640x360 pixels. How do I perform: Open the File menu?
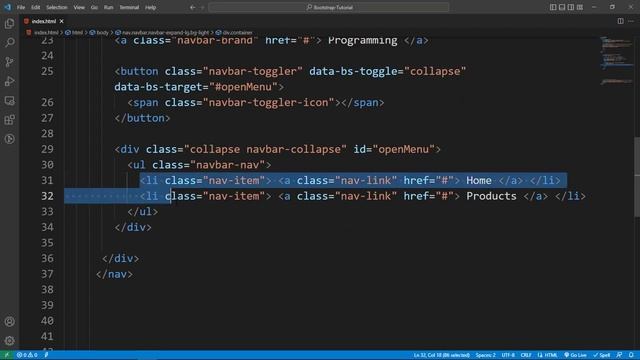pos(21,7)
